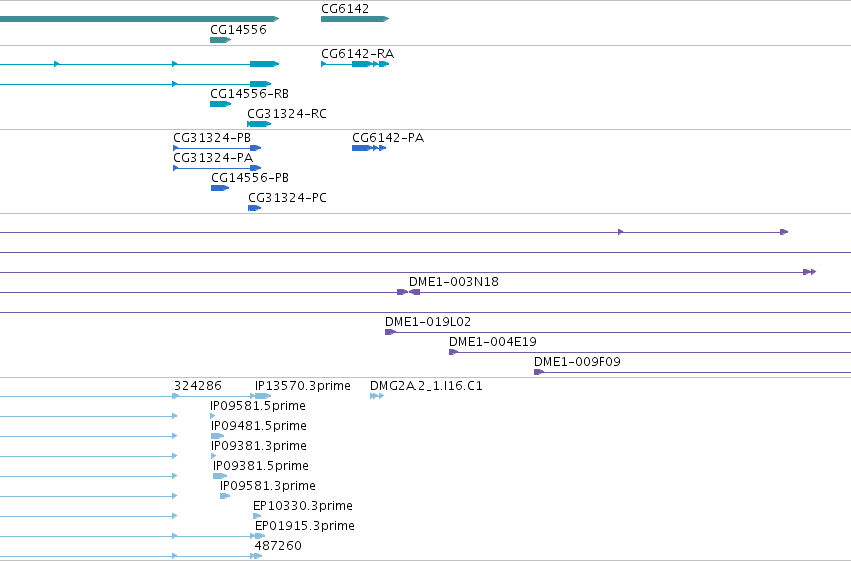The width and height of the screenshot is (851, 561).
Task: Select the DMG2A.2_1.I16.C1 label
Action: coord(426,386)
